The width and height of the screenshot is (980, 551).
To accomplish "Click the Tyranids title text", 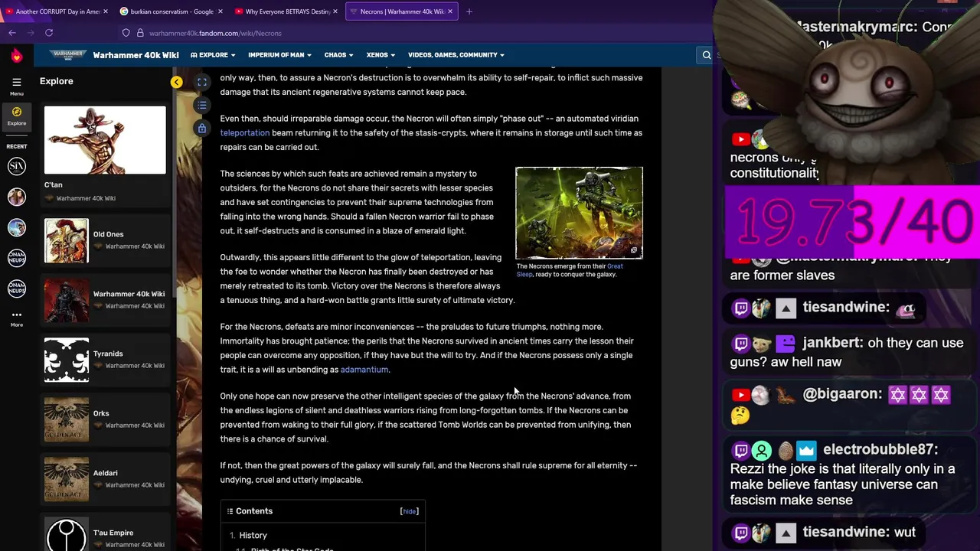I will (108, 354).
